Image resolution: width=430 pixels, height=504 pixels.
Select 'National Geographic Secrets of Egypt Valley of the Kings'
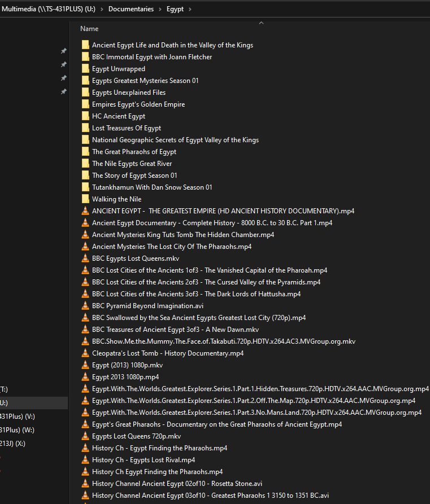click(x=175, y=140)
